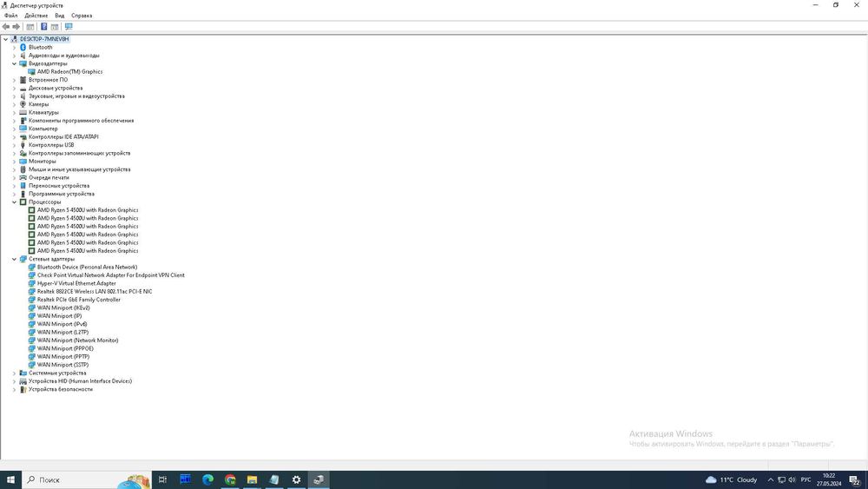868x489 pixels.
Task: Click the WAN Miniport (IKEv2) icon
Action: (31, 308)
